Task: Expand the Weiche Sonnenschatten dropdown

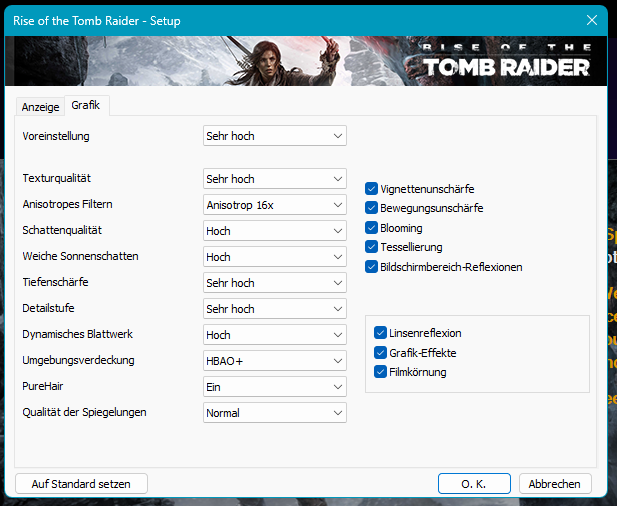Action: pyautogui.click(x=275, y=257)
